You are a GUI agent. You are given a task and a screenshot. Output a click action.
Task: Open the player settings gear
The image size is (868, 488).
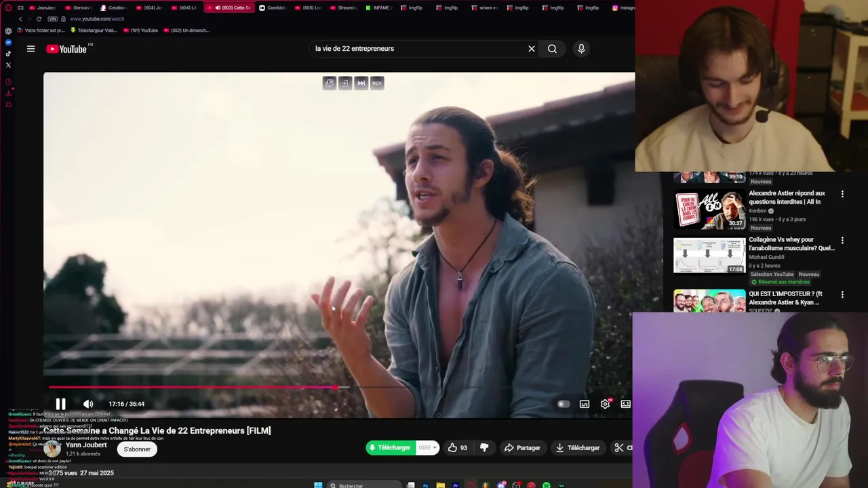(x=605, y=404)
